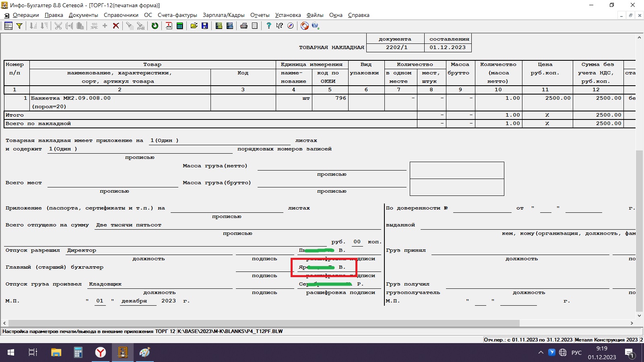Click the green refresh arrow icon
644x362 pixels.
(x=155, y=26)
